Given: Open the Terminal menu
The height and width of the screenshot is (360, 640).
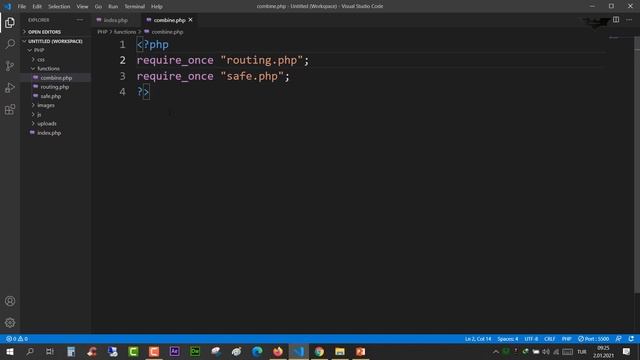Looking at the screenshot, I should coord(134,6).
